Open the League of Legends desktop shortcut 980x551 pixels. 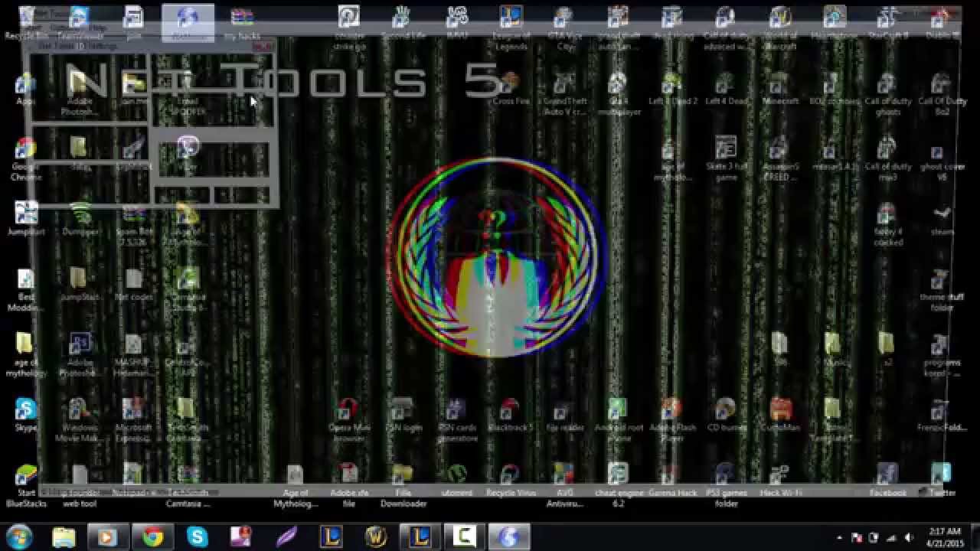pos(511,28)
